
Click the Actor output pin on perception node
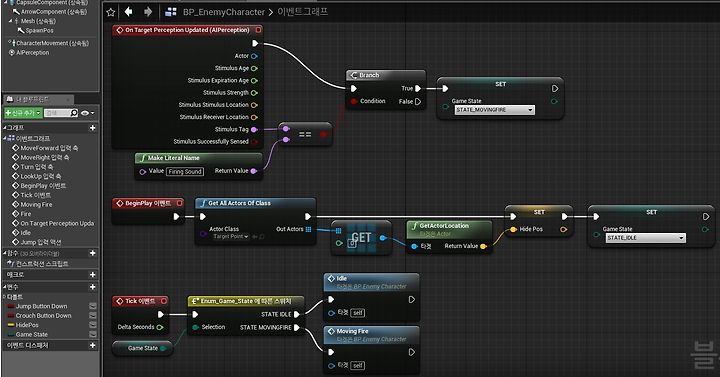point(254,56)
